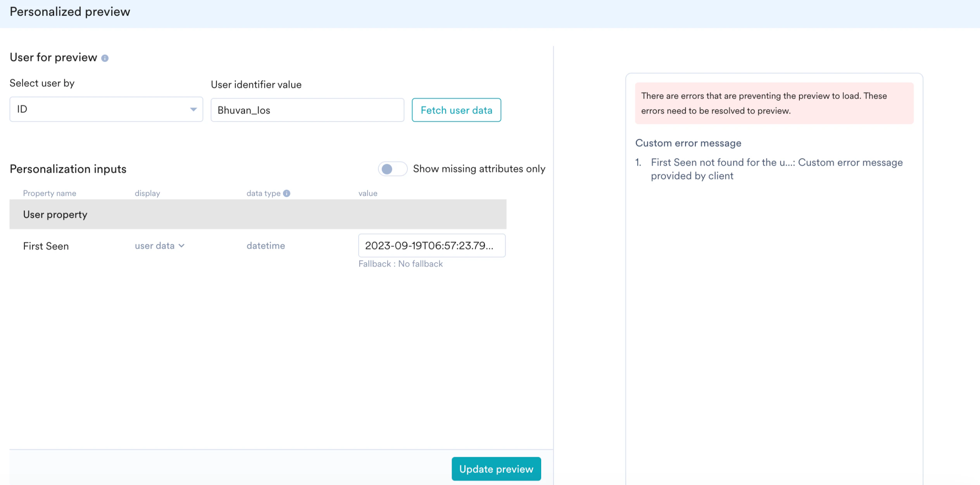This screenshot has height=485, width=980.
Task: Click the value column header
Action: pyautogui.click(x=367, y=193)
